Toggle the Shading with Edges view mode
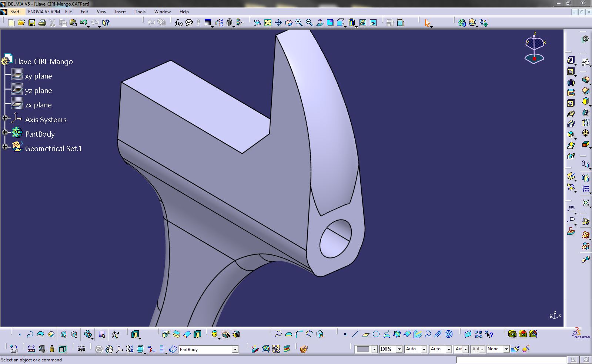This screenshot has width=592, height=364. [352, 23]
